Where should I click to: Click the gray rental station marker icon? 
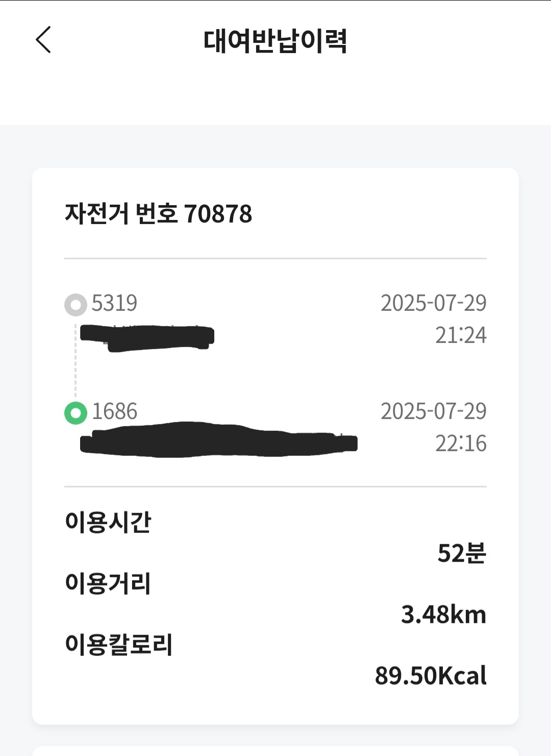coord(76,305)
